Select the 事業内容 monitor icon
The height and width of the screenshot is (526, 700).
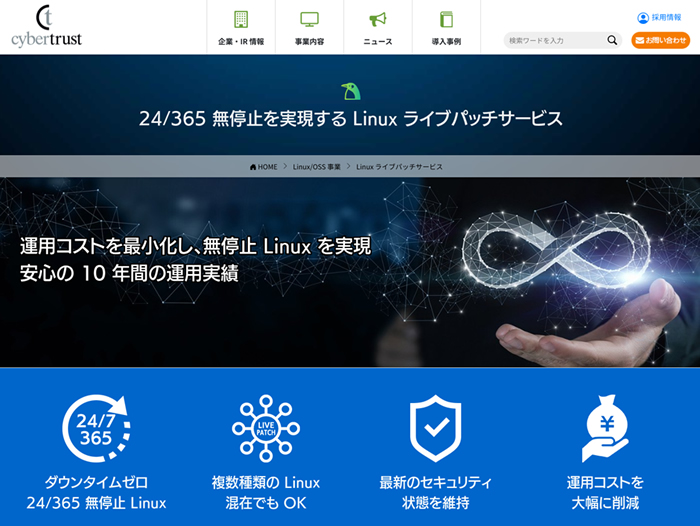[309, 19]
